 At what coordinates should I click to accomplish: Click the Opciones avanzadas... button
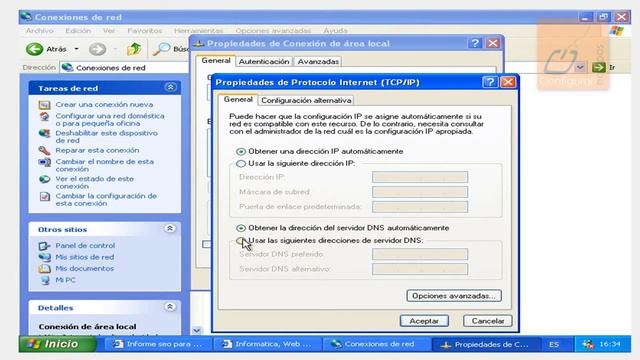tap(454, 296)
